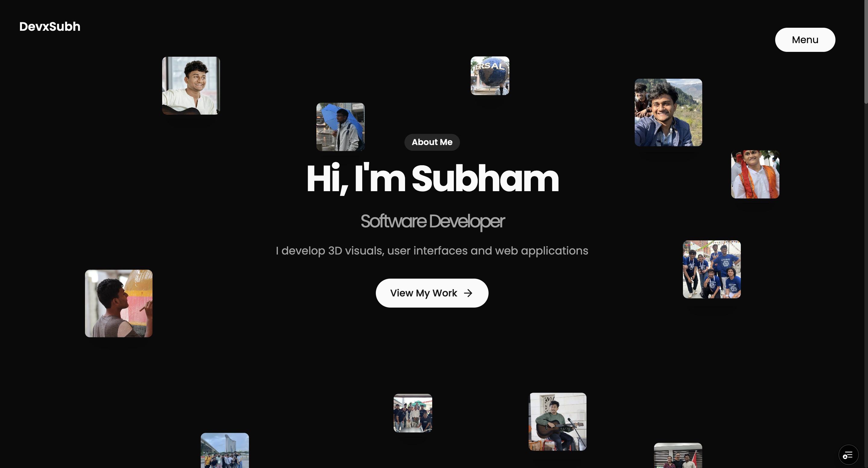Click the DevxSubh logo
The image size is (868, 468).
click(x=50, y=27)
